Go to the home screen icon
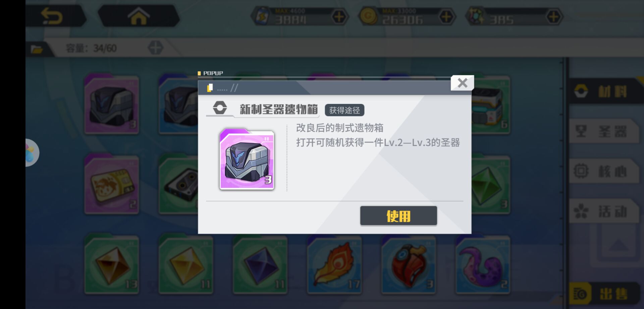The width and height of the screenshot is (644, 309). [138, 16]
